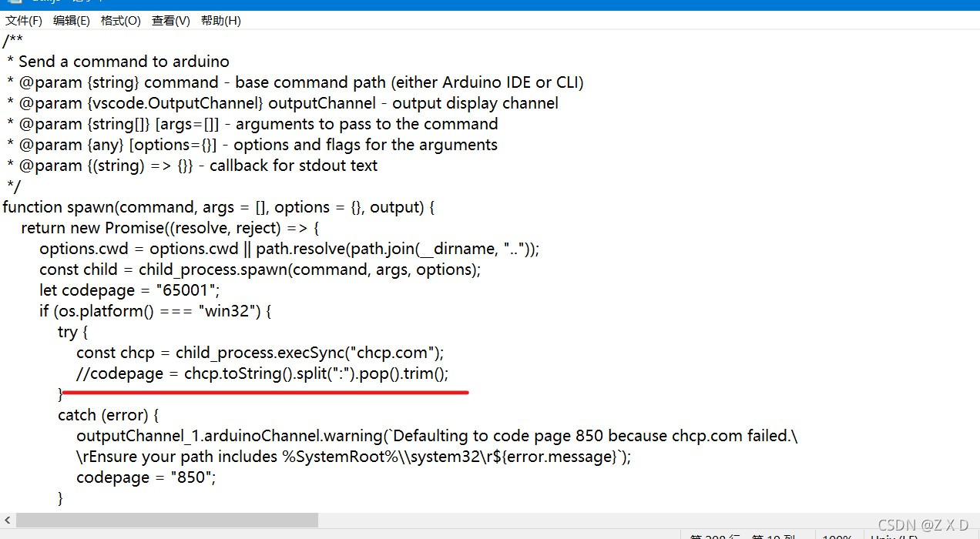Click the '@param {string[]} [args=[]]' comment line
The height and width of the screenshot is (539, 980).
pyautogui.click(x=253, y=124)
